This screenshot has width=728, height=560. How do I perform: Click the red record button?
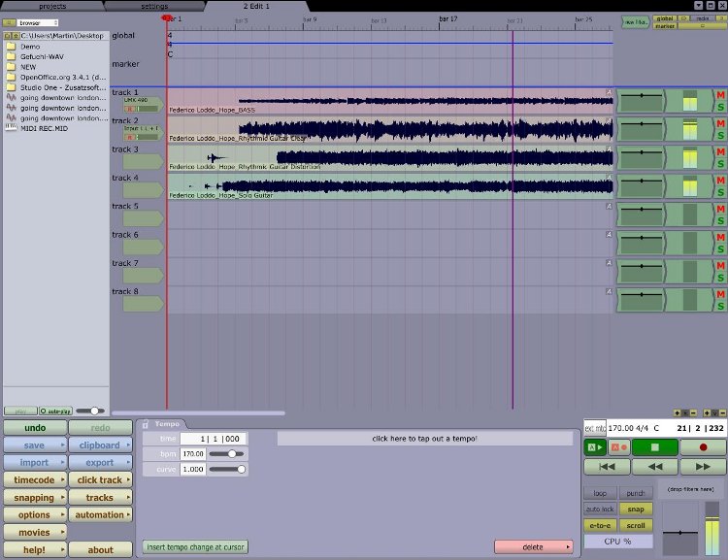(x=703, y=447)
